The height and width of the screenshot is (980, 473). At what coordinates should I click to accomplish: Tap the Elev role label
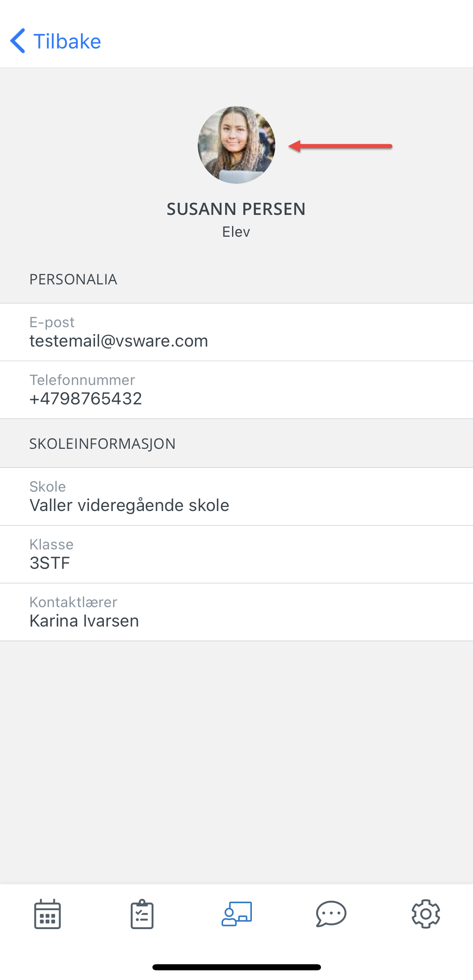(236, 232)
